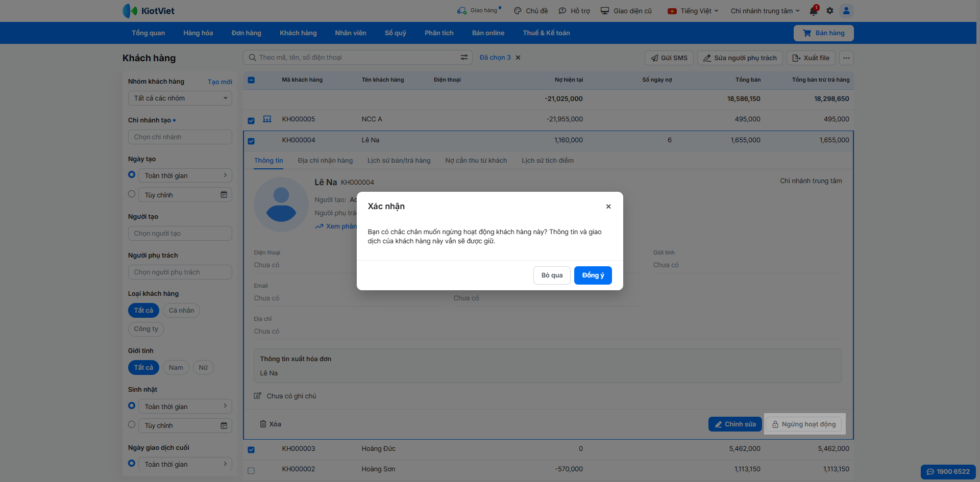Click the customer avatar placeholder

[281, 205]
